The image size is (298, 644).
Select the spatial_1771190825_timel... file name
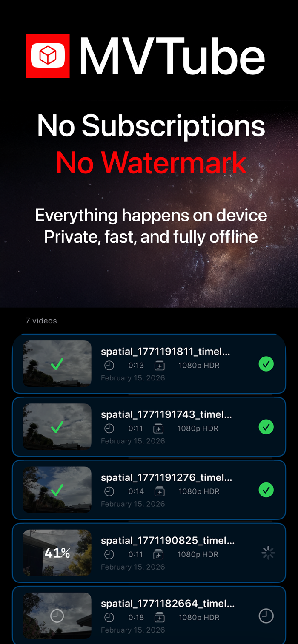(168, 541)
